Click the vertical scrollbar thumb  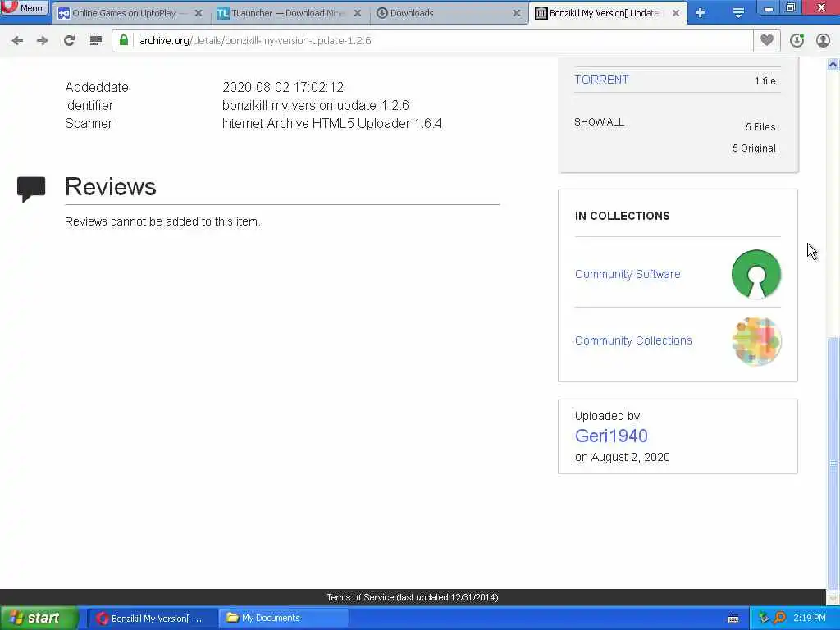pyautogui.click(x=833, y=463)
